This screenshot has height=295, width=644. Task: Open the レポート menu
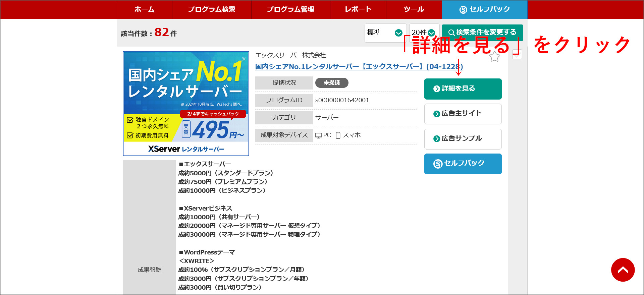point(358,9)
